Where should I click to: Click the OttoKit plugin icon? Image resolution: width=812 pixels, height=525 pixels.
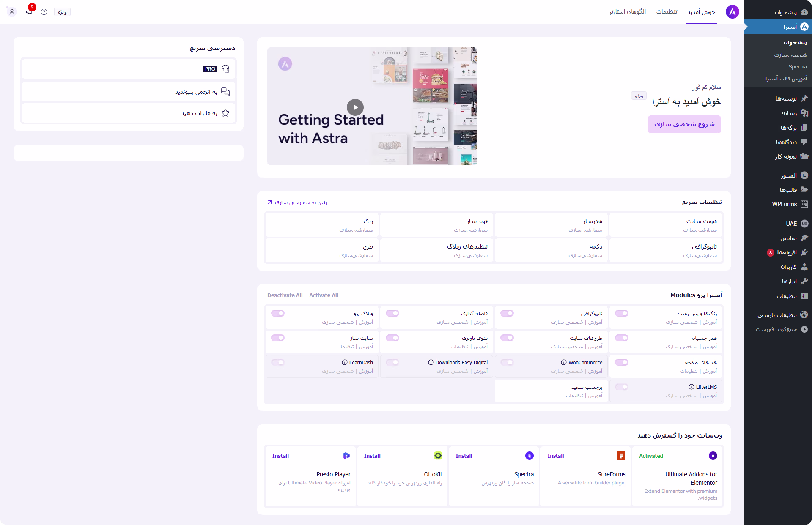[x=438, y=456]
